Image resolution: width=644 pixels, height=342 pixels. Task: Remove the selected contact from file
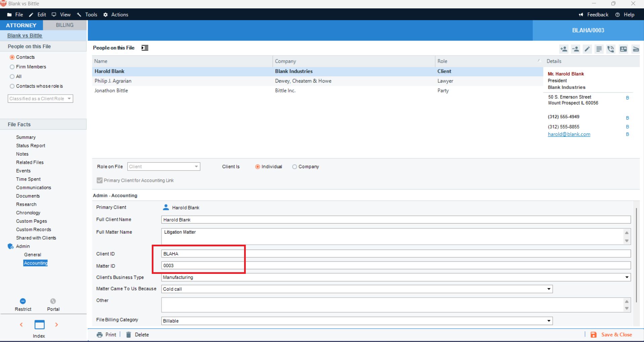click(x=576, y=49)
